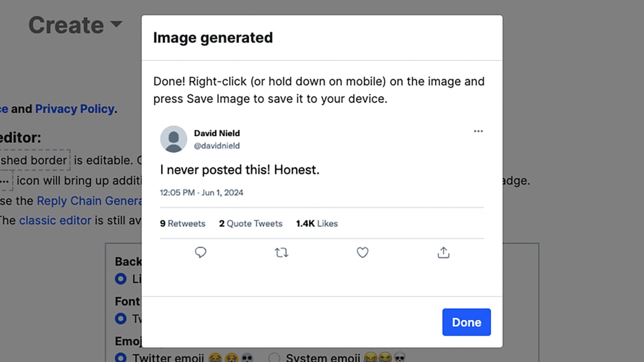Click the heart like icon
The width and height of the screenshot is (644, 362).
(x=362, y=252)
